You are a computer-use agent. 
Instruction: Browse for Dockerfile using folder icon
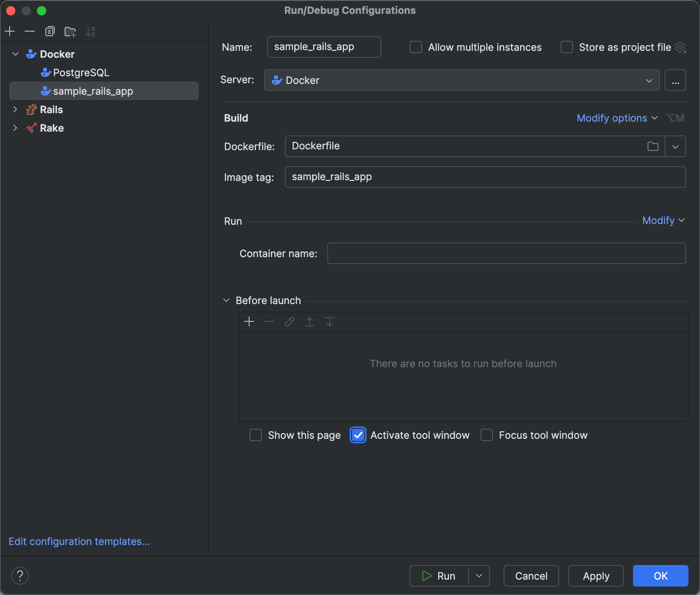(653, 146)
